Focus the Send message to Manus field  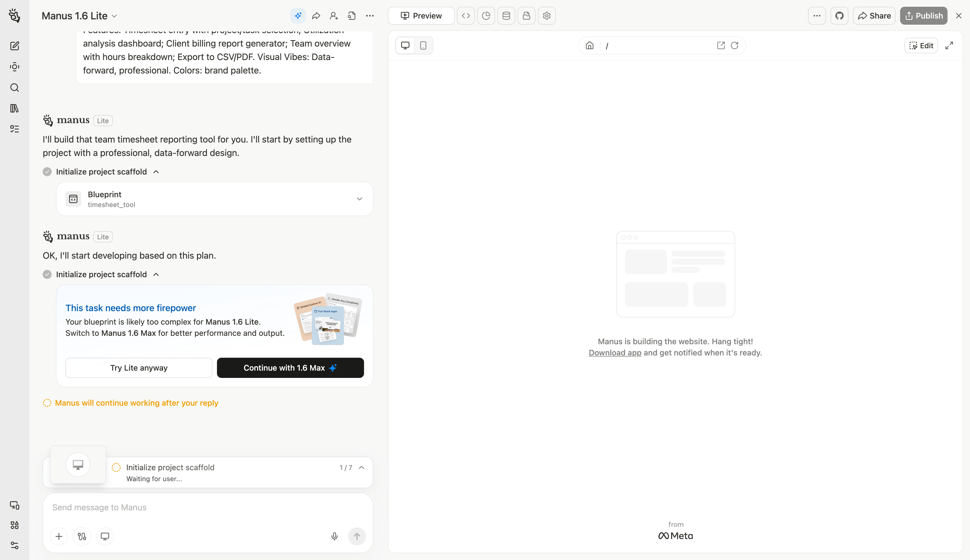coord(208,507)
